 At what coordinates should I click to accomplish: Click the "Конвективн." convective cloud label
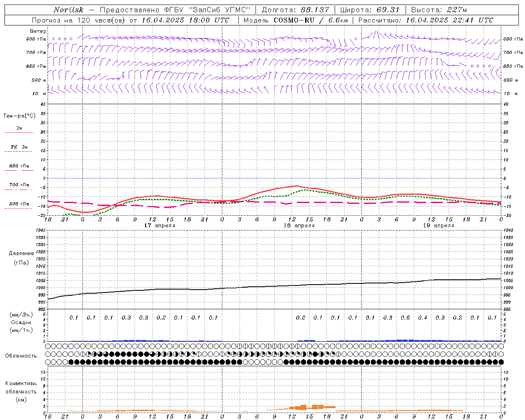pyautogui.click(x=21, y=383)
